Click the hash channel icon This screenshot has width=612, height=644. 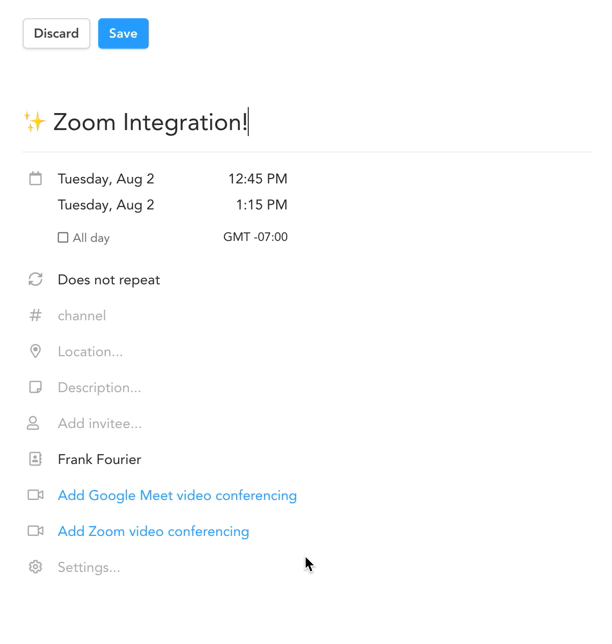coord(35,316)
